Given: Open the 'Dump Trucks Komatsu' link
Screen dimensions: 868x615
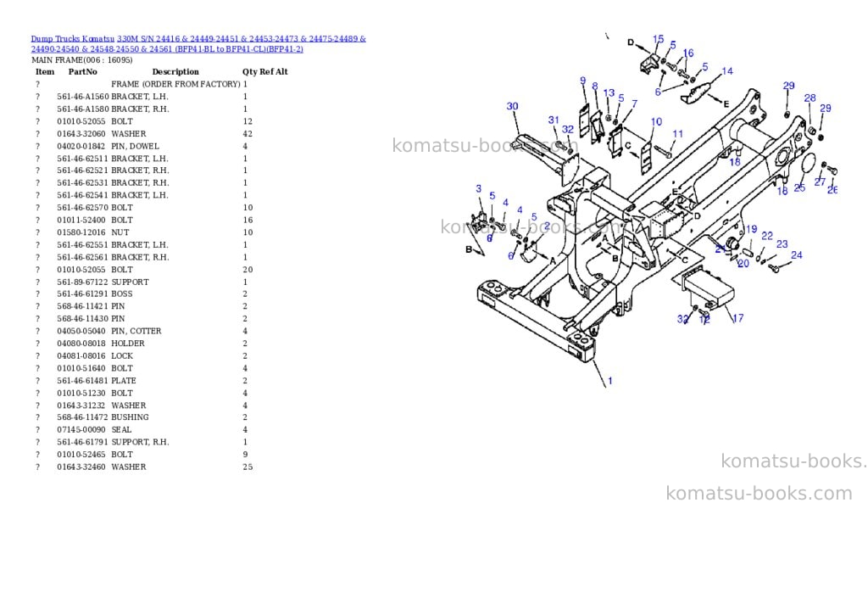Looking at the screenshot, I should pos(73,39).
